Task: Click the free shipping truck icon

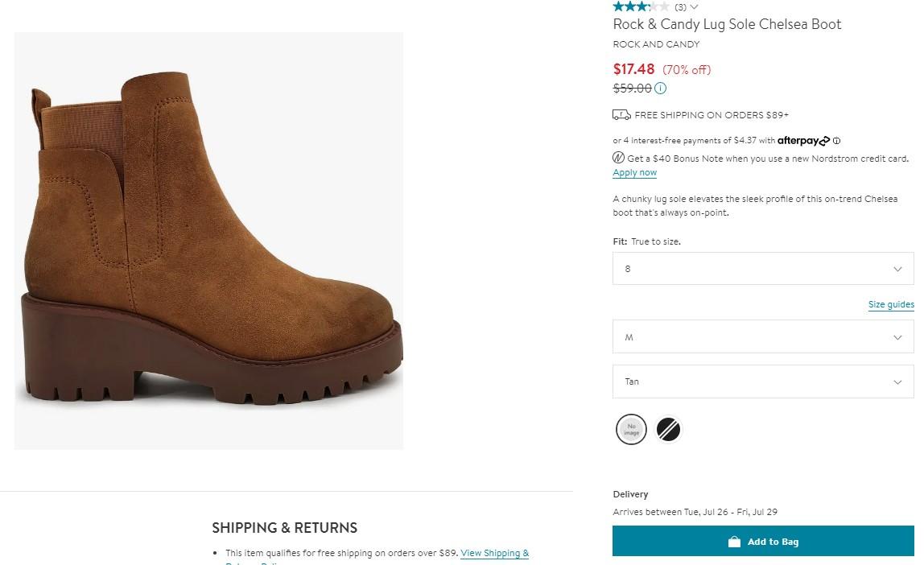Action: tap(621, 115)
